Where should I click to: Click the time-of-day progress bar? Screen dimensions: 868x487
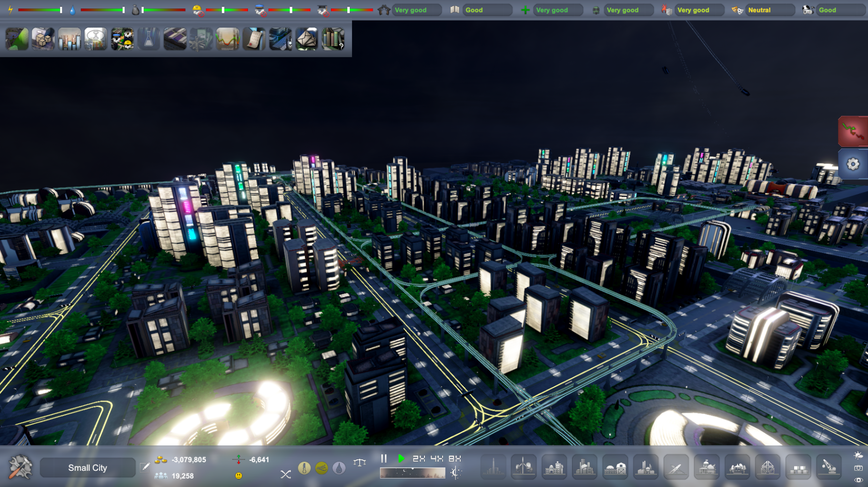413,473
